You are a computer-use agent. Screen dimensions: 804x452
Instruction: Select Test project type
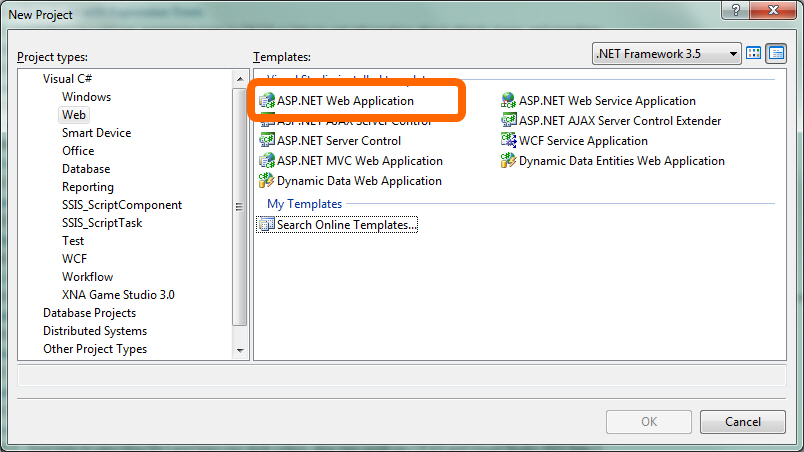pyautogui.click(x=73, y=241)
